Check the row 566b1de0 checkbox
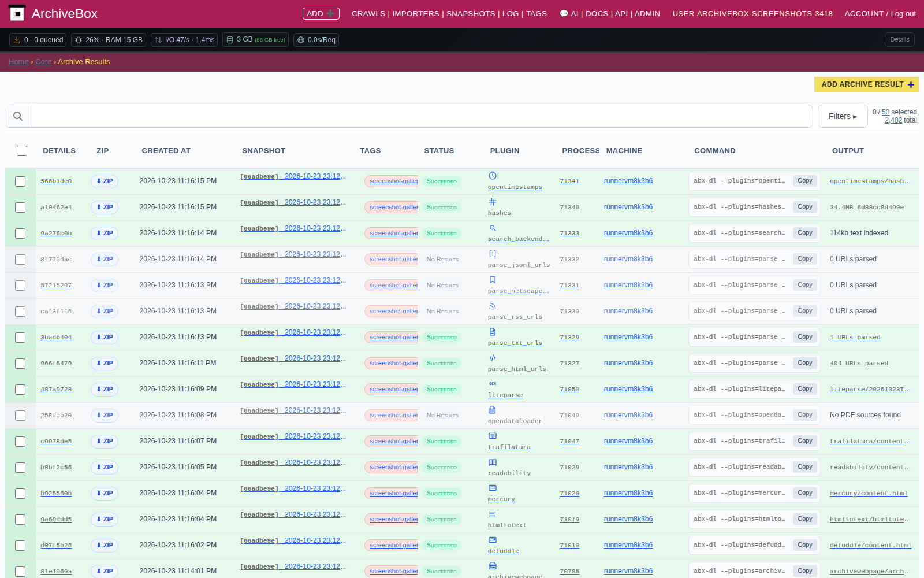Viewport: 924px width, 578px height. point(20,181)
